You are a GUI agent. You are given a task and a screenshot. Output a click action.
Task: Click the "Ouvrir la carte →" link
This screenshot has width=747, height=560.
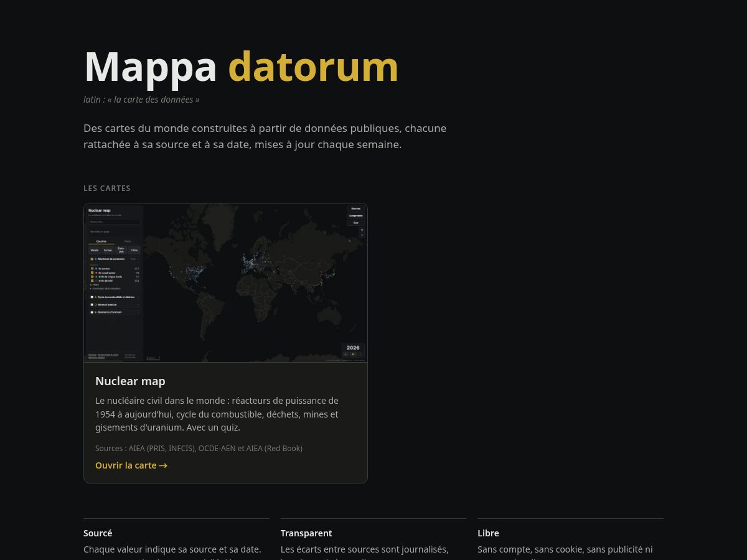131,465
